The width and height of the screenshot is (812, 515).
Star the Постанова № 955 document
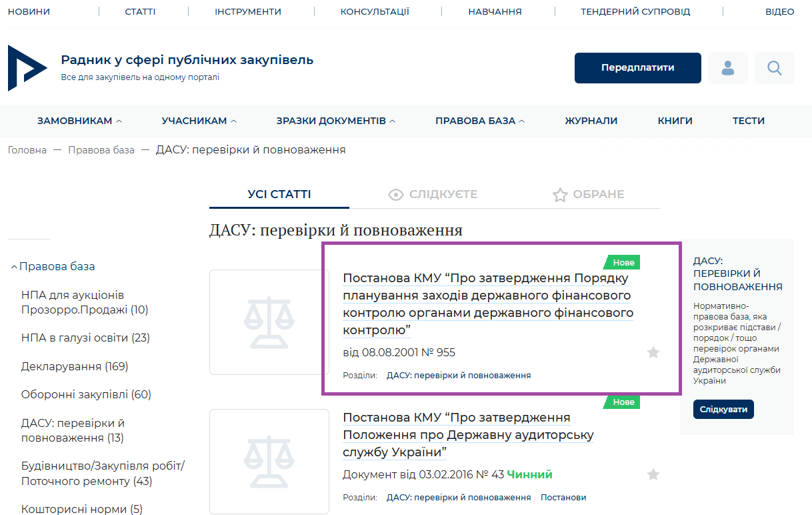click(x=653, y=352)
